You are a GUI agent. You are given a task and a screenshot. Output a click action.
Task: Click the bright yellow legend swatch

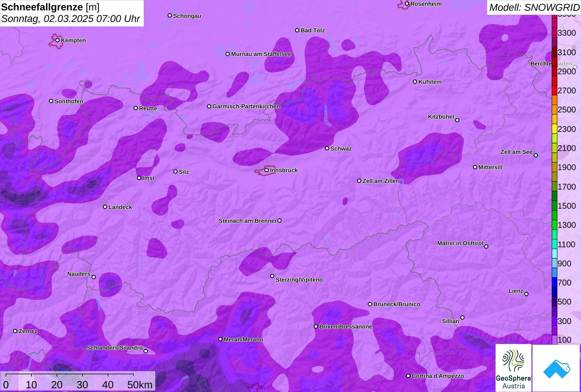(x=554, y=129)
